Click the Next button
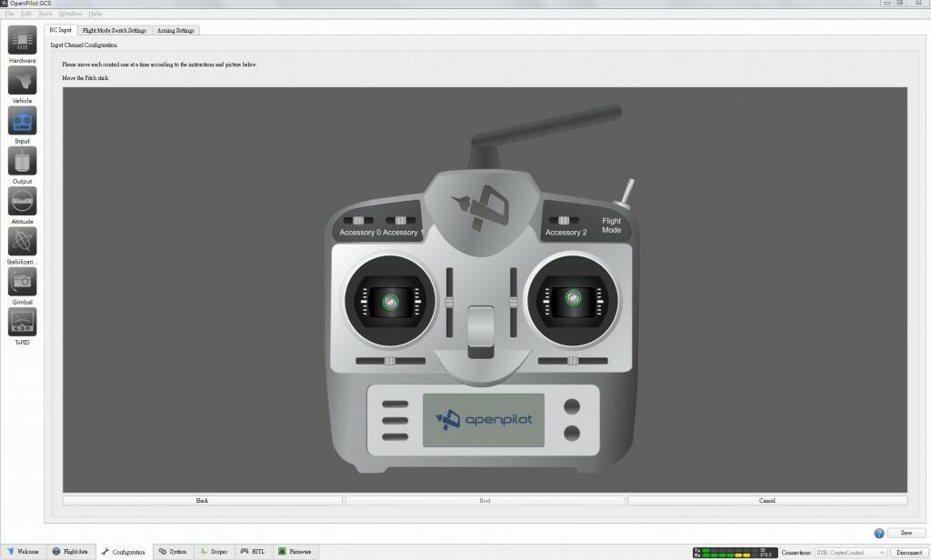931x560 pixels. click(x=486, y=501)
